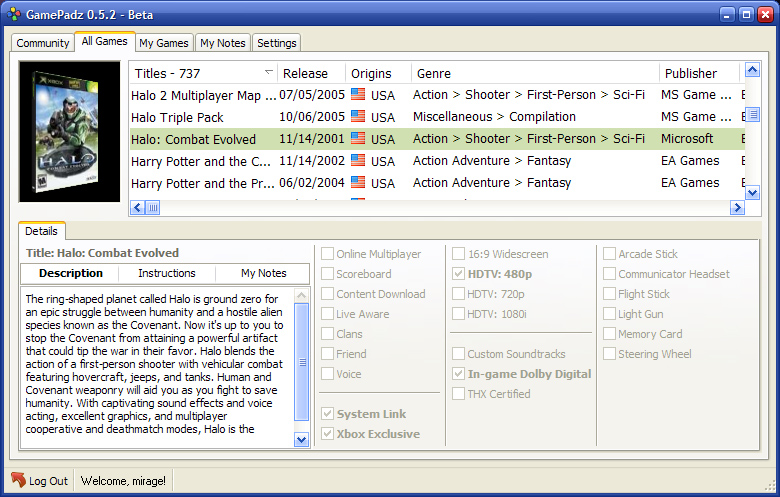Toggle Scoreboard checkbox

(327, 274)
